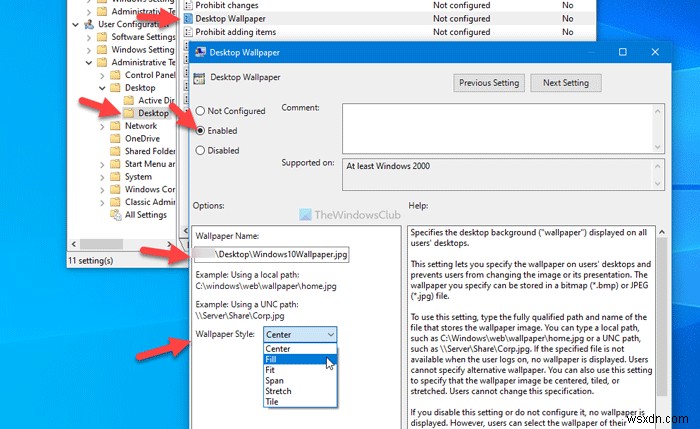Click the Software Settings folder icon
Screen dimensions: 700x429
pyautogui.click(x=102, y=37)
